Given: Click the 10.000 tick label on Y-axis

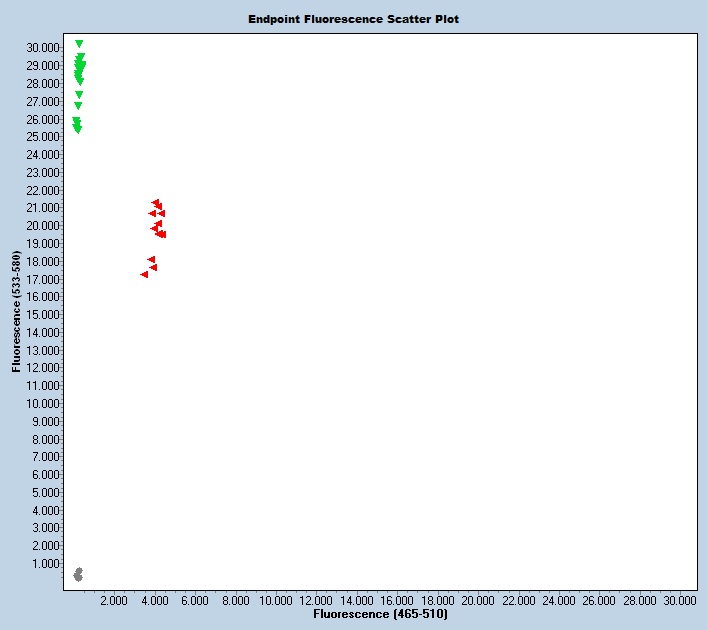Looking at the screenshot, I should point(44,403).
